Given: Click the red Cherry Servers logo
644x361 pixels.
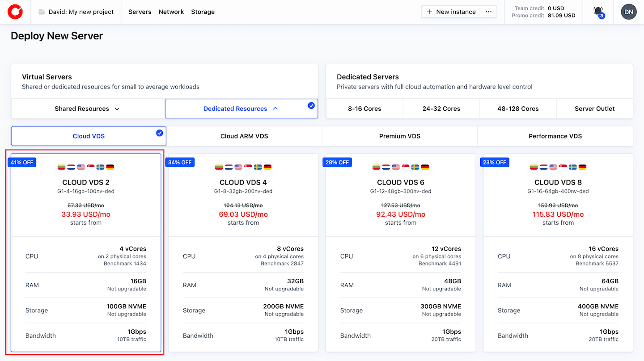Looking at the screenshot, I should click(x=15, y=12).
